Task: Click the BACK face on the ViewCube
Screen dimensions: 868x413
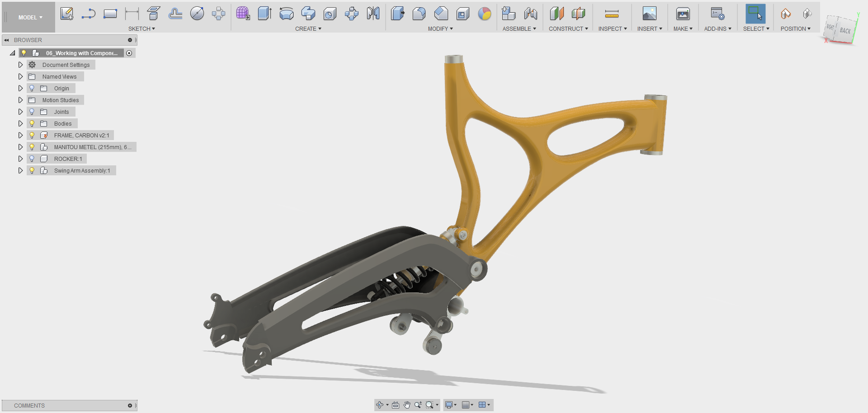Action: point(845,31)
